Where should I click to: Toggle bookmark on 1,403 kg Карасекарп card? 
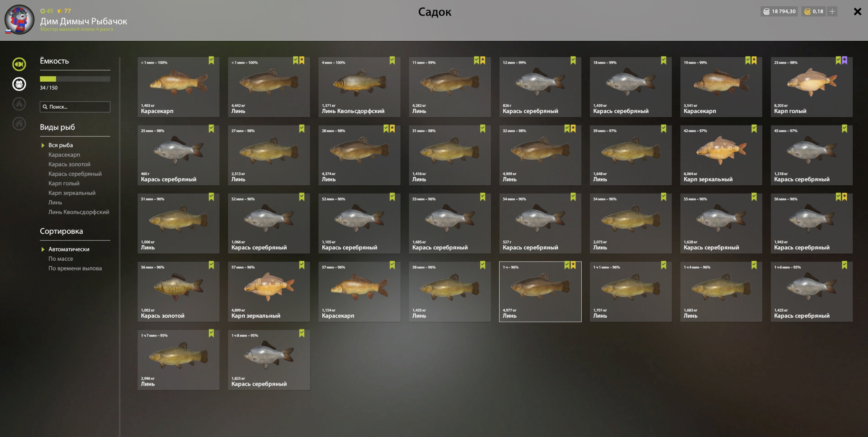[x=211, y=61]
